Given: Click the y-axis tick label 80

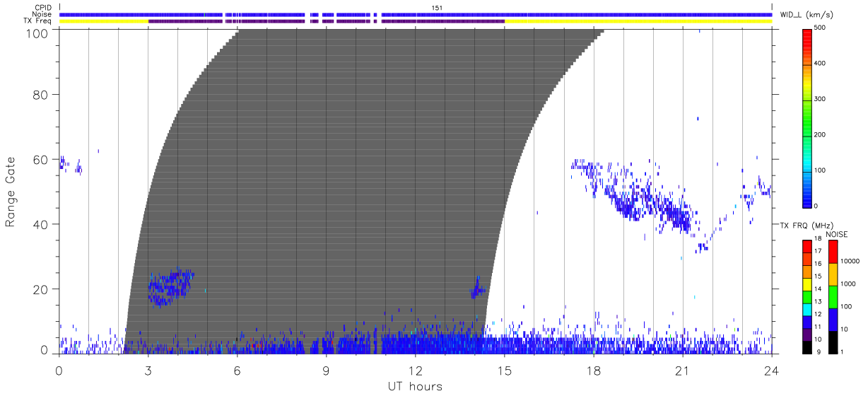Looking at the screenshot, I should point(41,94).
